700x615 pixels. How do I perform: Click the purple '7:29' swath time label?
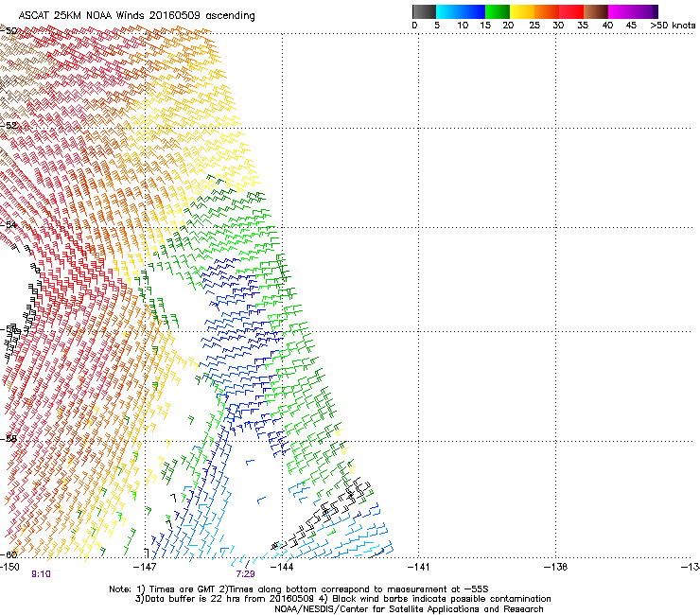pos(245,574)
